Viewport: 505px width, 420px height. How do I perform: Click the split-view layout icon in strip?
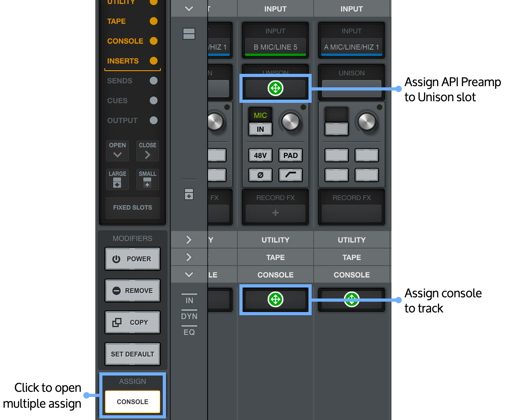tap(189, 34)
